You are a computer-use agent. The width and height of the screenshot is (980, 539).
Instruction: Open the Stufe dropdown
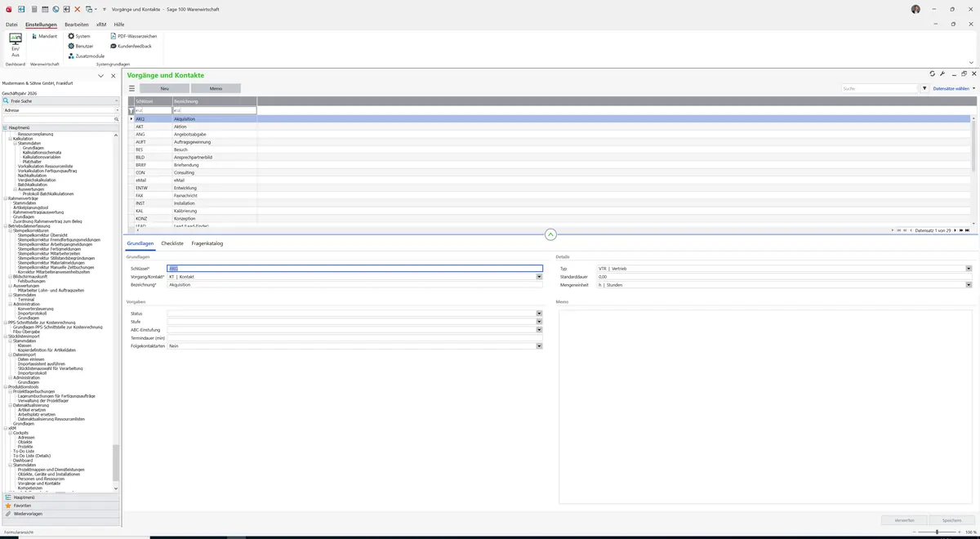539,322
